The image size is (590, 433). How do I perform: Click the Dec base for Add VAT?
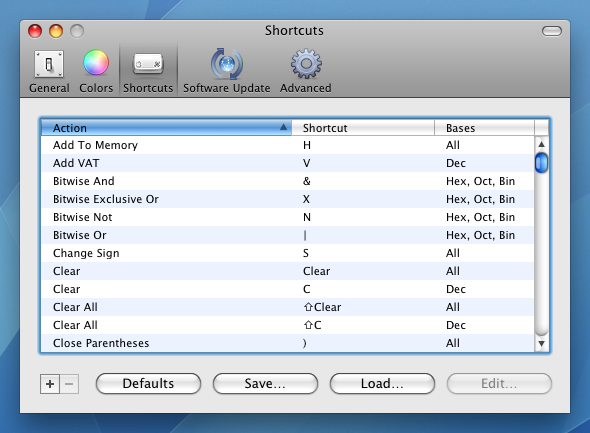click(x=456, y=163)
